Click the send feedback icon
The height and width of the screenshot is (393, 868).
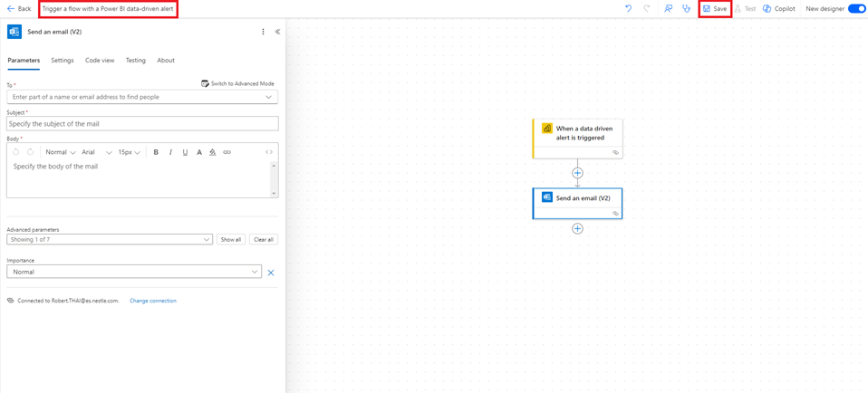(669, 9)
